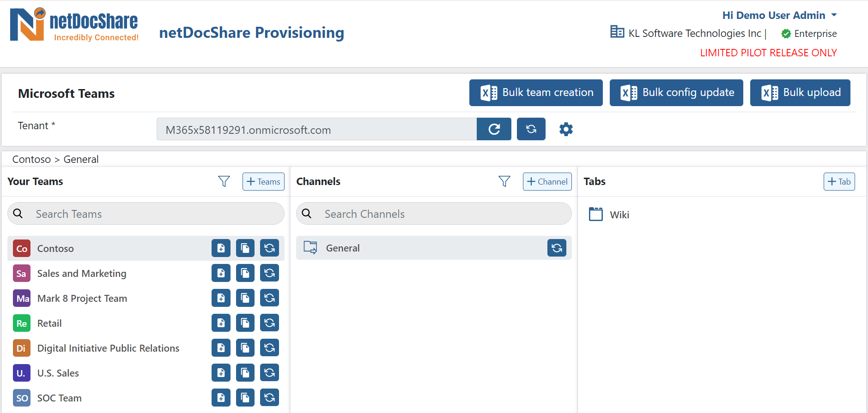Image resolution: width=868 pixels, height=413 pixels.
Task: Click the add-document icon for Mark 8 Project Team
Action: [221, 298]
